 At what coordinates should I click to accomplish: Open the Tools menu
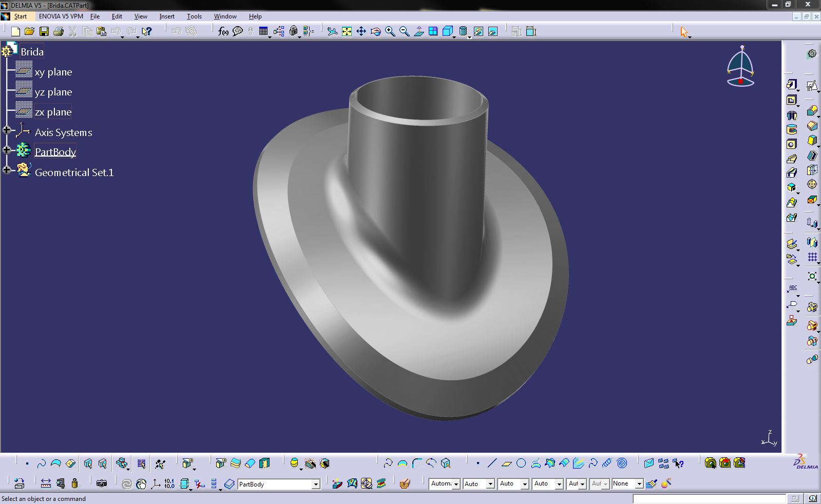[x=194, y=16]
